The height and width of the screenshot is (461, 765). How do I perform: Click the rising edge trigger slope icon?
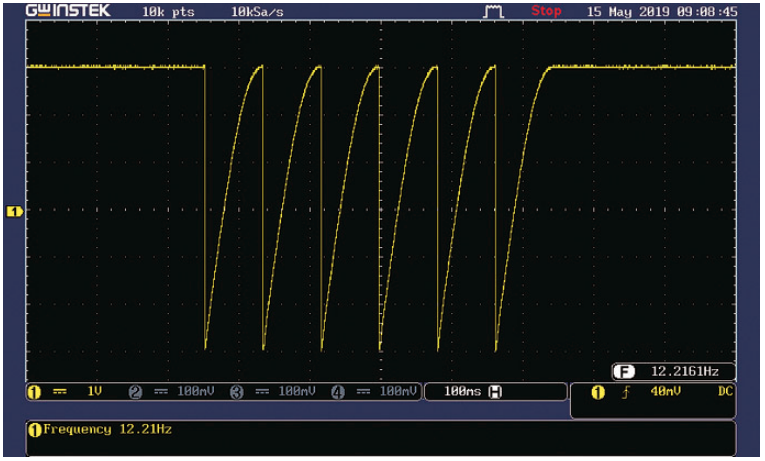pos(626,392)
